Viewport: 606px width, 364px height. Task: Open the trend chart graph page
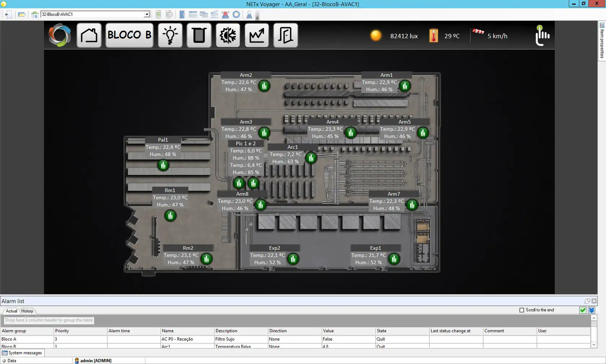(257, 36)
